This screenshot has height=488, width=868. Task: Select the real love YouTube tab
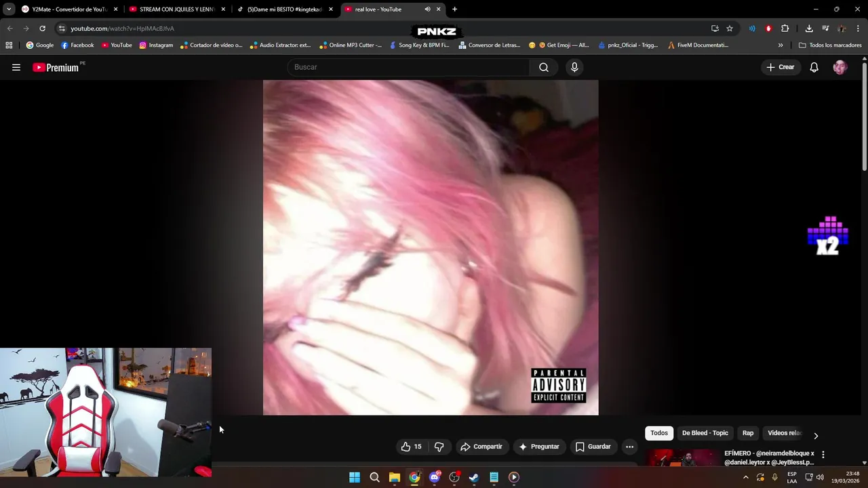[x=392, y=9]
